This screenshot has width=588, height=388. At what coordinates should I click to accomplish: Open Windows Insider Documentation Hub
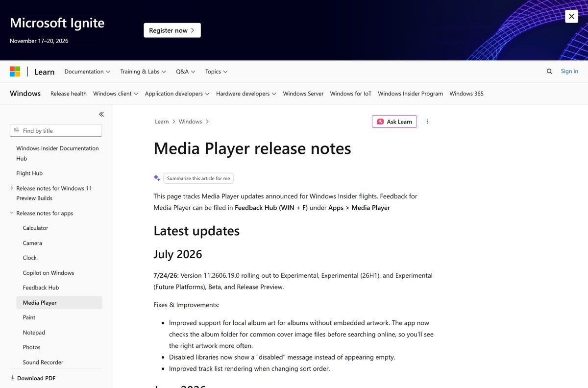pos(57,153)
